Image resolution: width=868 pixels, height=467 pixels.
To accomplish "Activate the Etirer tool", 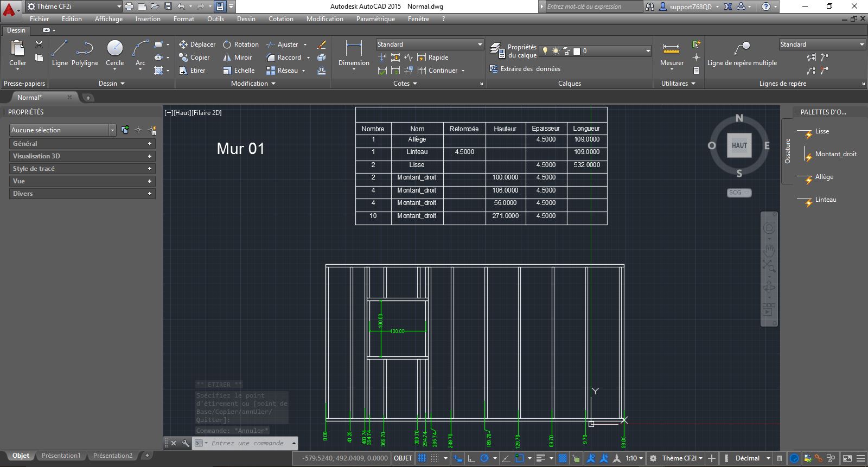I will (x=192, y=71).
